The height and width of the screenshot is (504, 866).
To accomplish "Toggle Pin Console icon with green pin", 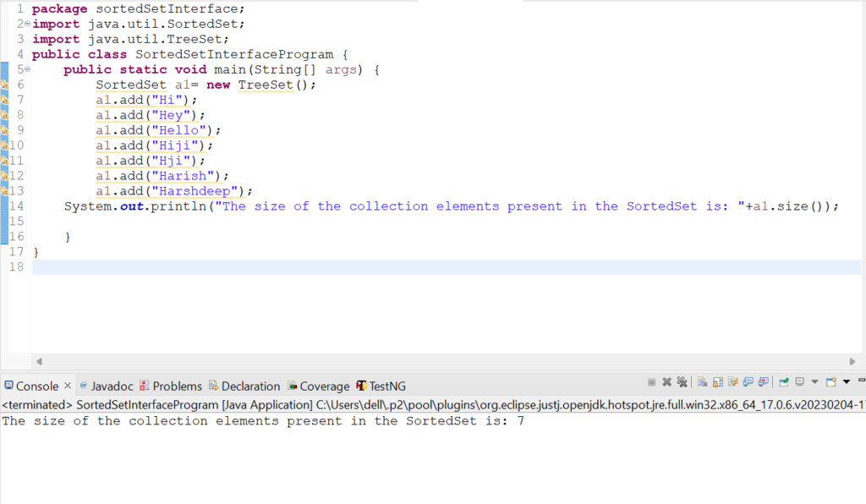I will point(784,382).
